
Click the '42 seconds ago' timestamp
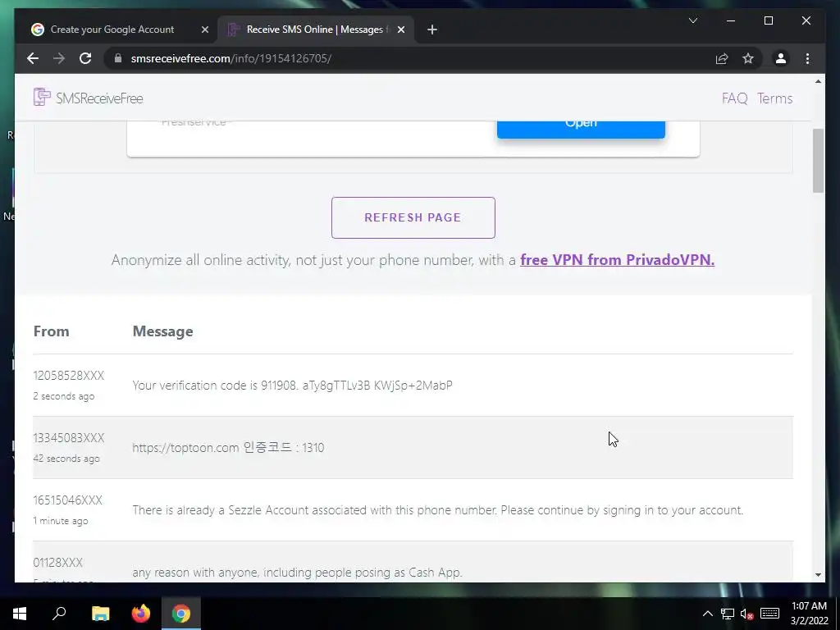pyautogui.click(x=66, y=459)
